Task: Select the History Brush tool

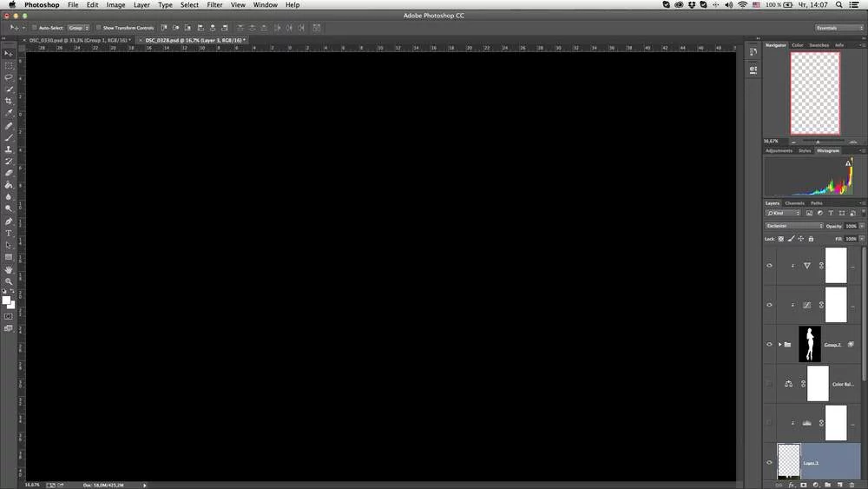Action: [x=9, y=162]
